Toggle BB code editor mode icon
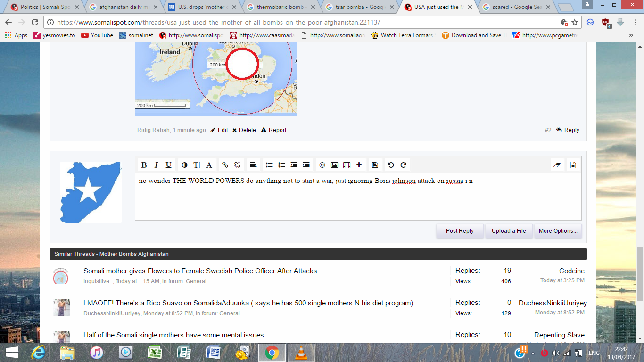The width and height of the screenshot is (644, 362). pos(573,165)
